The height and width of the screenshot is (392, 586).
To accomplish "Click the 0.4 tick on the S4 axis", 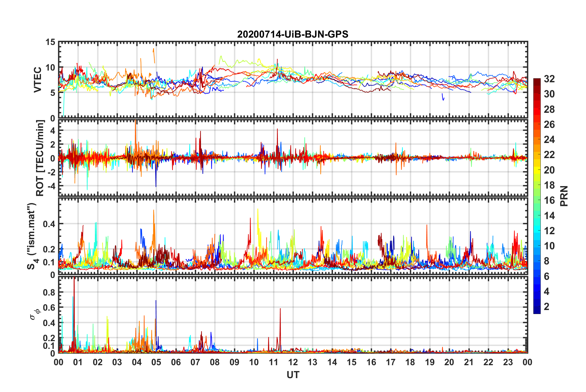I will click(x=49, y=224).
